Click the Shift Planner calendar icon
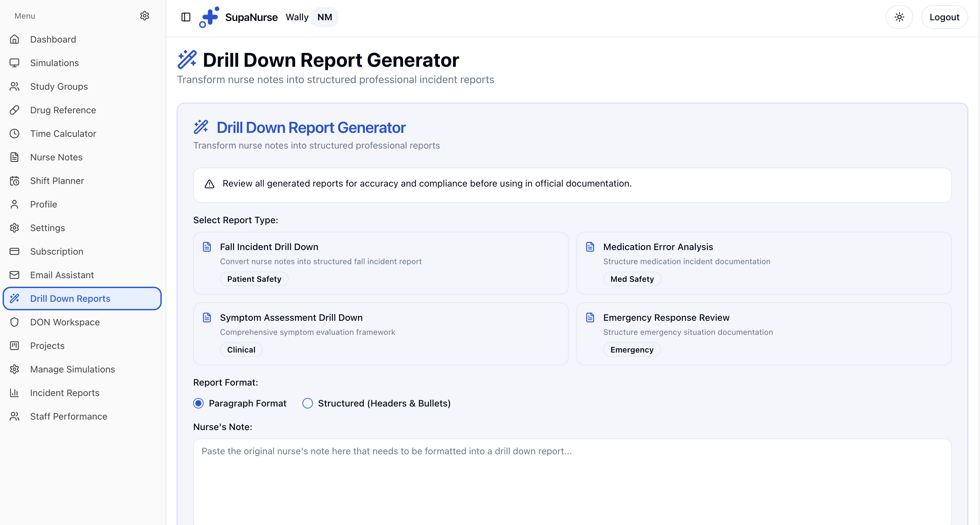The image size is (980, 525). tap(14, 181)
